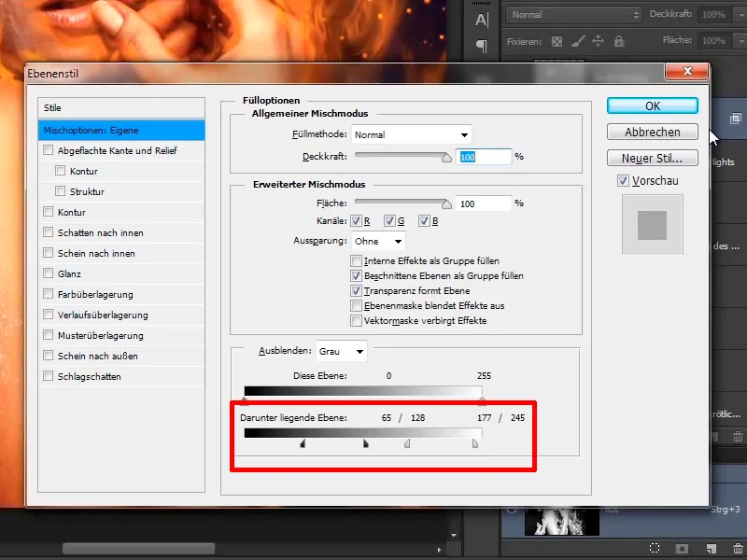This screenshot has width=747, height=560.
Task: Click underlying layer white slider left half
Action: click(407, 444)
